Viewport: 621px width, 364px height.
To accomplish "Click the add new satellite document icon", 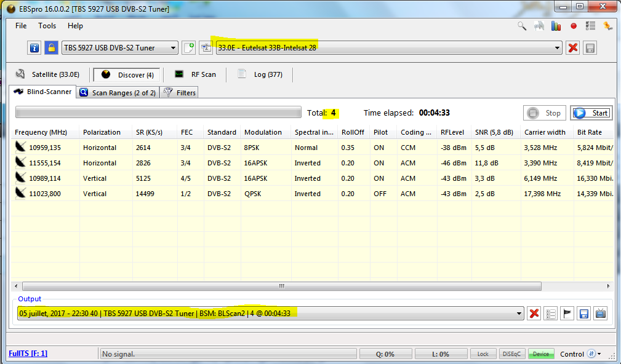I will 189,48.
